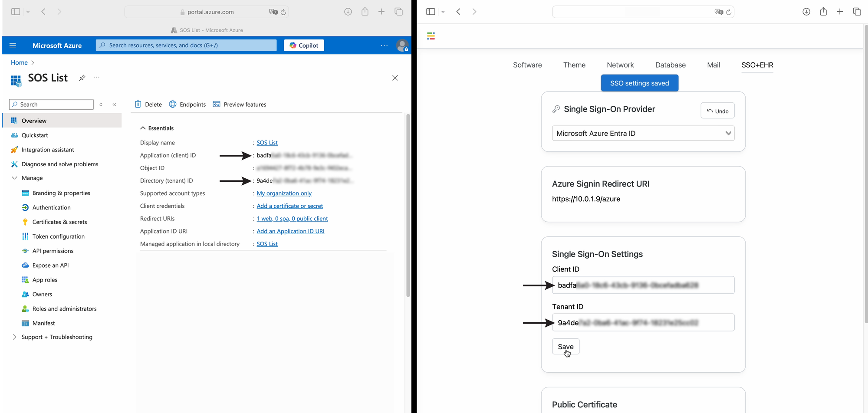This screenshot has height=413, width=868.
Task: Open the Copilot button in Azure
Action: tap(304, 45)
